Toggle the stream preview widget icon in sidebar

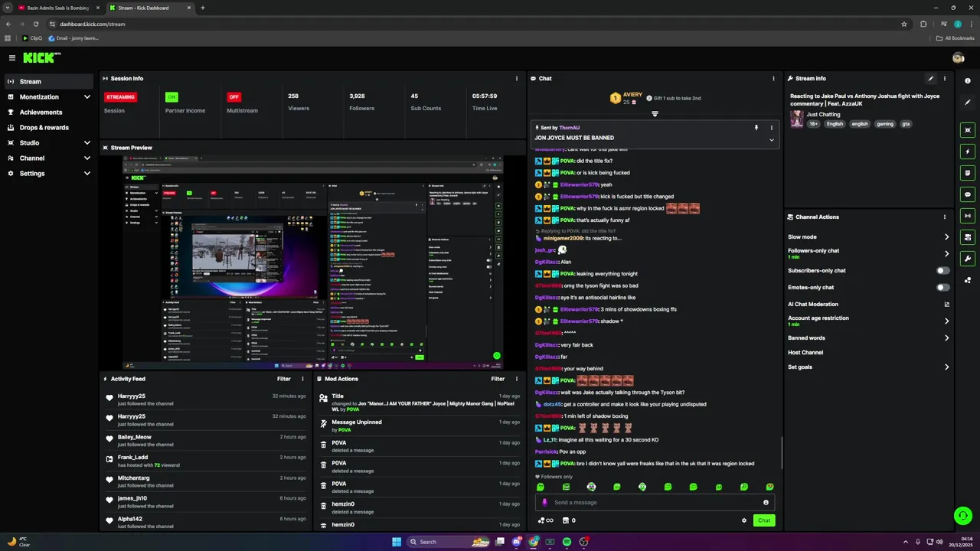(x=968, y=130)
